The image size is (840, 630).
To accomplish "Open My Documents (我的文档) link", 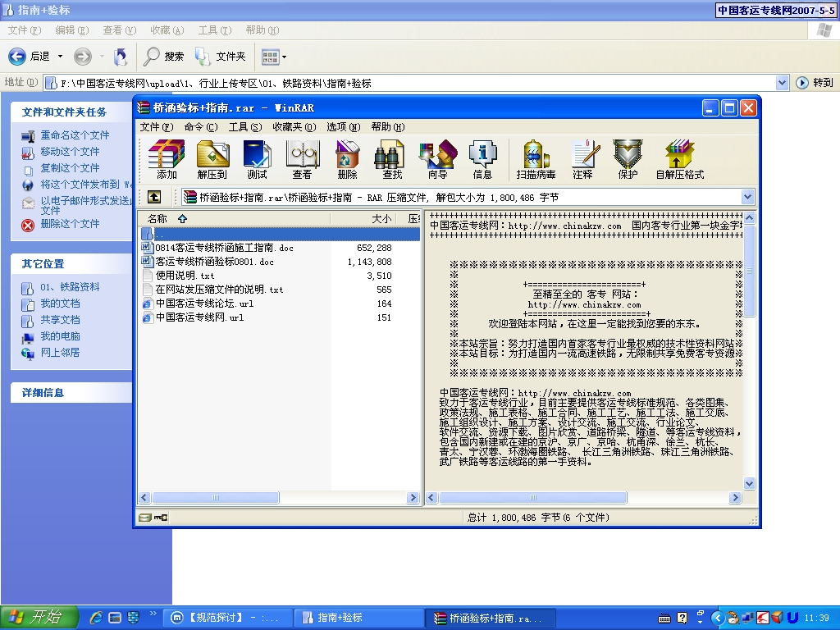I will point(60,304).
